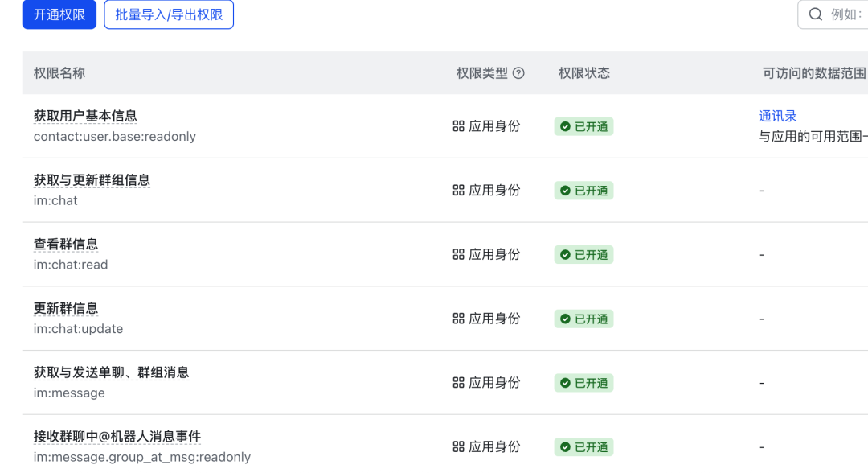Click 获取用户基本信息 permission name
868x473 pixels.
click(x=85, y=116)
